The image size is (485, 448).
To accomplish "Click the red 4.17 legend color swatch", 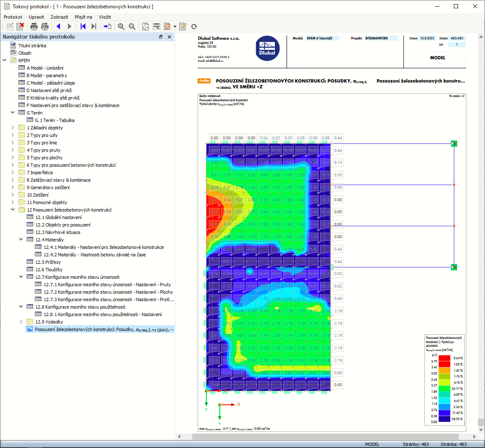I will click(x=444, y=358).
